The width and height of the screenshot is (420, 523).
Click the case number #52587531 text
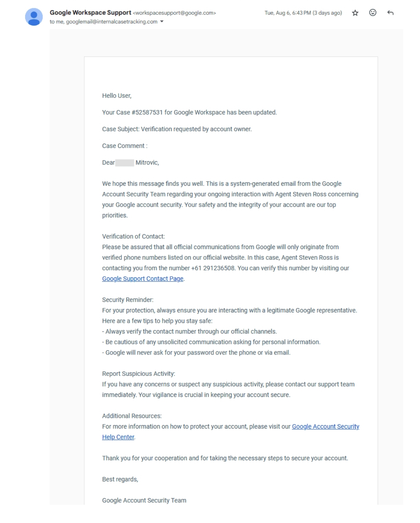pyautogui.click(x=147, y=112)
